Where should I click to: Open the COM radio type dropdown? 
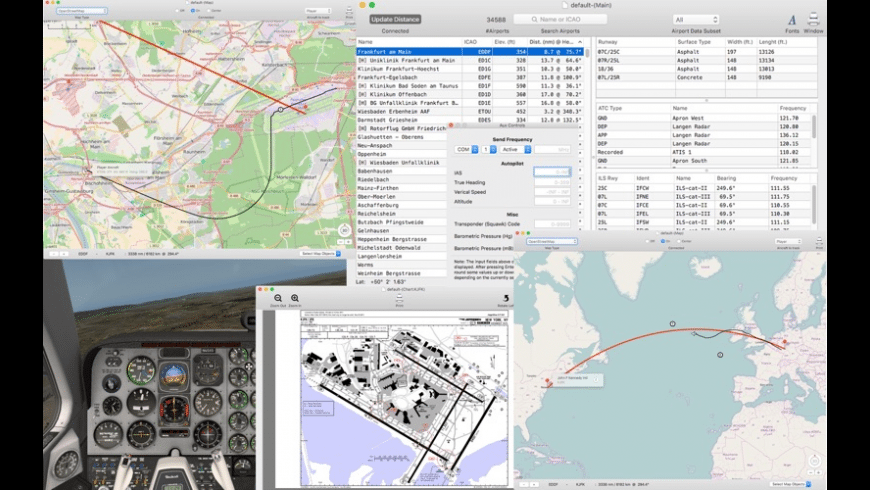pos(466,149)
